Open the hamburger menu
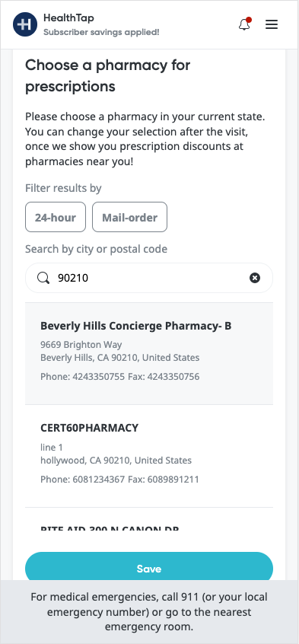299x644 pixels. (272, 24)
